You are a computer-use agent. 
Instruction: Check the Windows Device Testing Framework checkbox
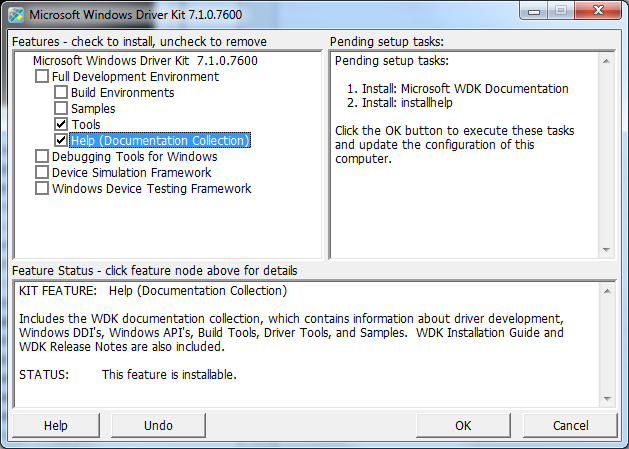[x=41, y=189]
